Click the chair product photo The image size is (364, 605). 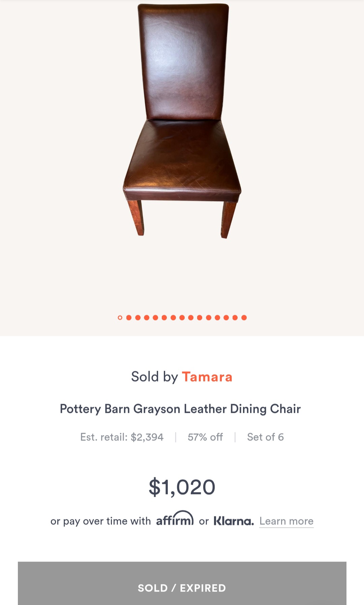(x=182, y=121)
